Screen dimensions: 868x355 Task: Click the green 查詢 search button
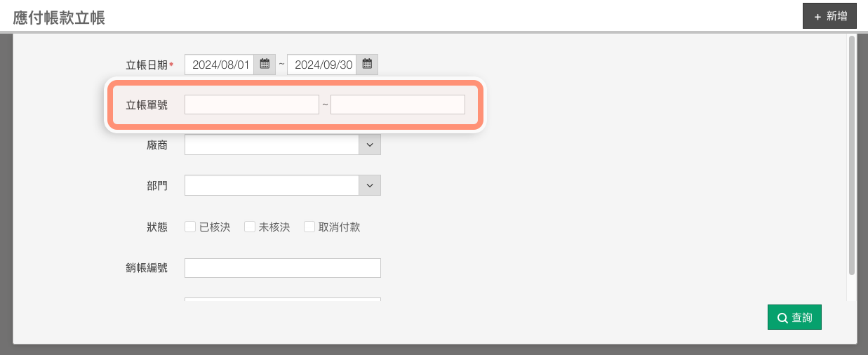(794, 318)
